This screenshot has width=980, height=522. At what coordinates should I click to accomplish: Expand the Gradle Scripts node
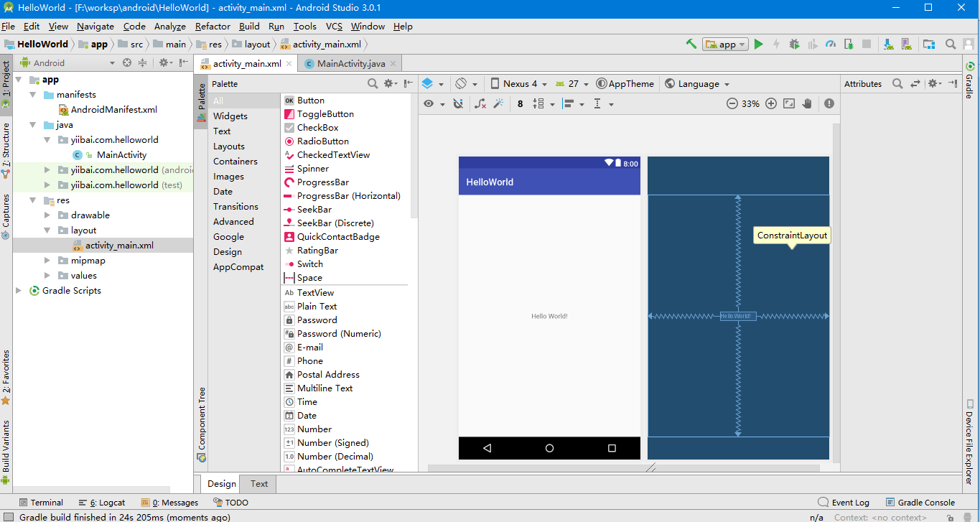pyautogui.click(x=19, y=291)
